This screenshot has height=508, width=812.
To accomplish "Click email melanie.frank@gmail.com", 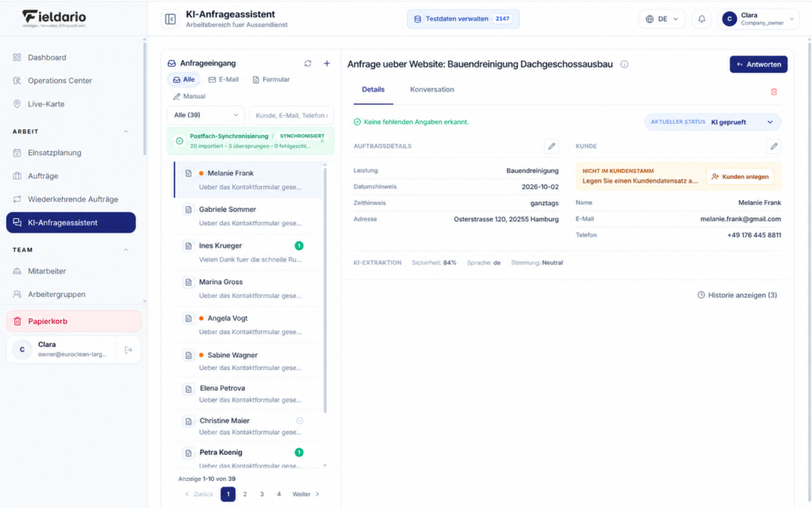I will [x=741, y=219].
